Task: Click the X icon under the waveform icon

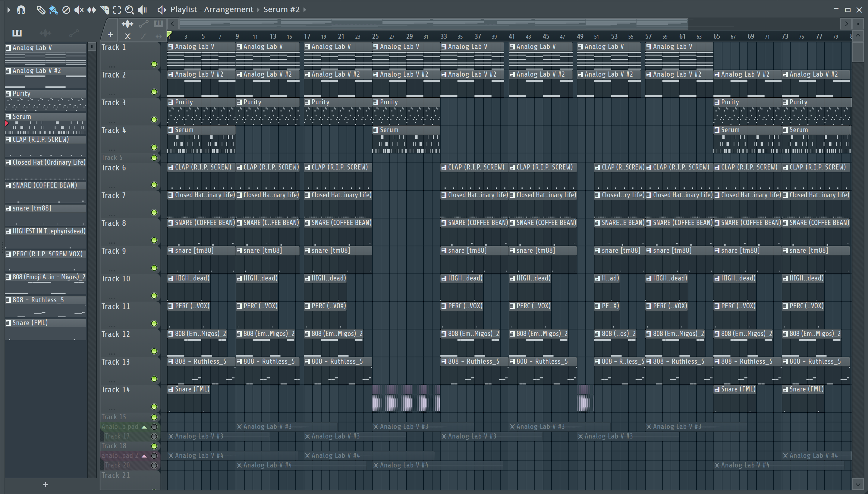Action: [x=127, y=36]
